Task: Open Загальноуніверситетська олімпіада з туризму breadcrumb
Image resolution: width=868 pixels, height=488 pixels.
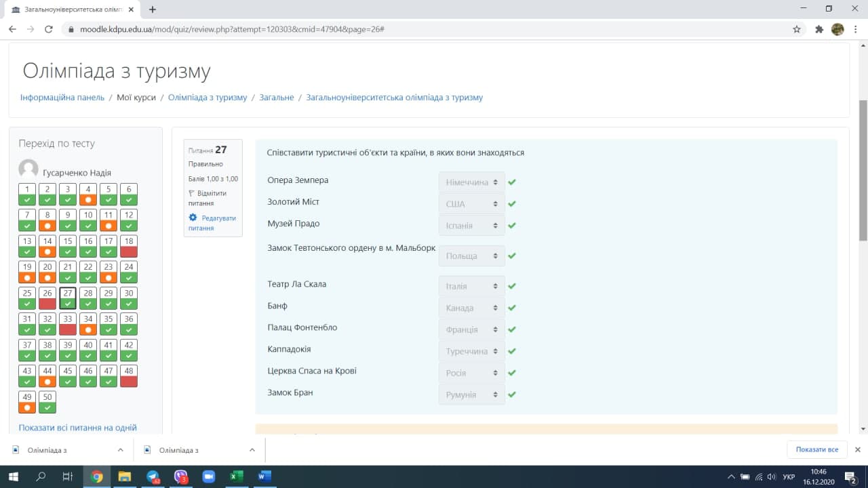Action: pos(395,98)
